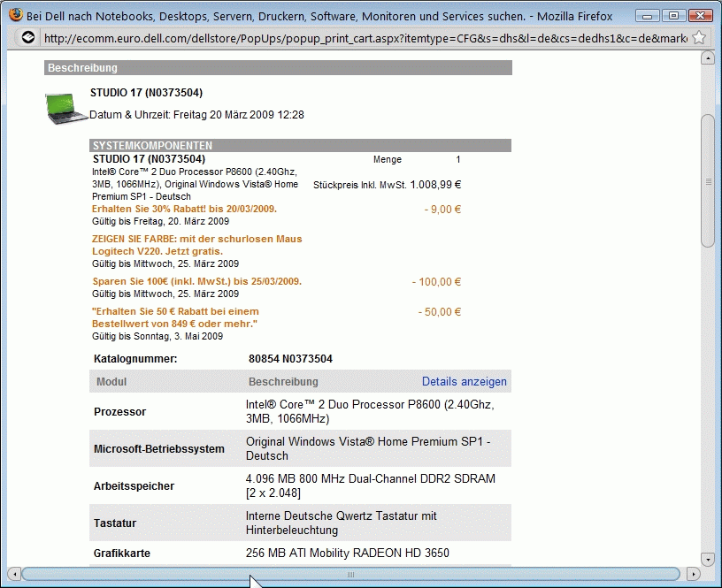Click the horizontal scrollbar left arrow

(x=15, y=574)
